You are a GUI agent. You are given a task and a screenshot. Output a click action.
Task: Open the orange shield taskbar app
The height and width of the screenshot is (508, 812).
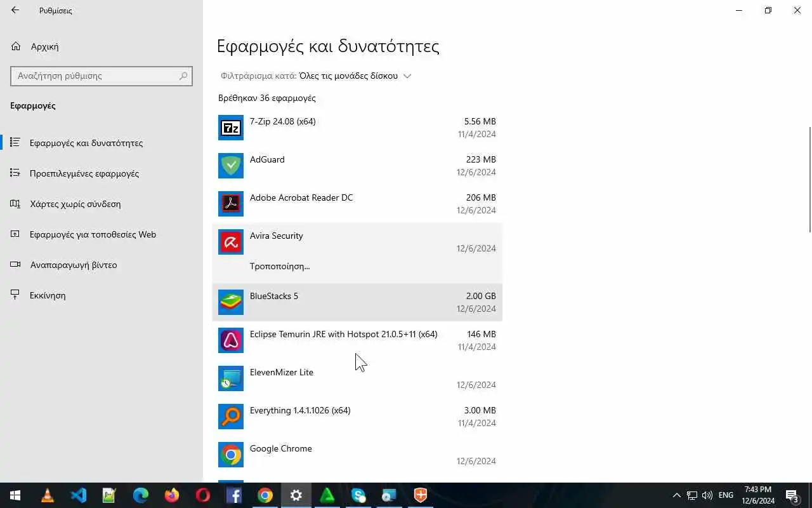(421, 495)
